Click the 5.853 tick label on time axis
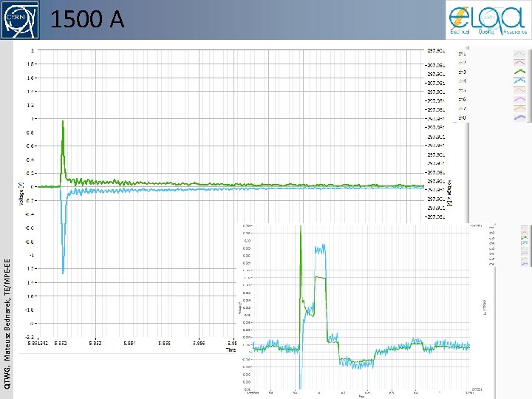532x399 pixels. point(95,343)
